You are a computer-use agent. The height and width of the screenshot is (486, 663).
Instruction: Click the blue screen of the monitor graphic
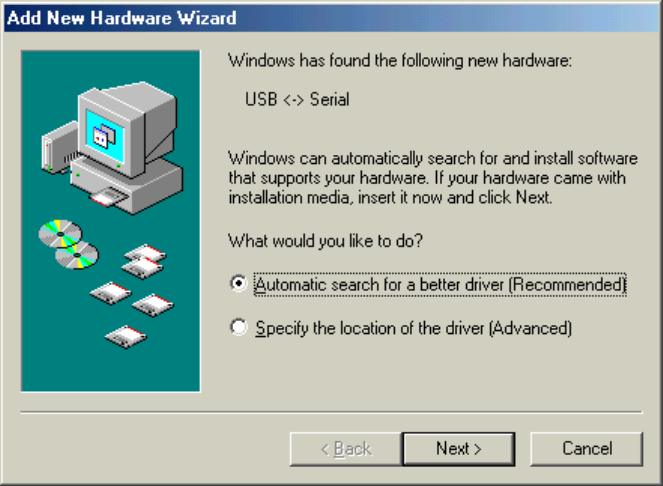click(105, 136)
